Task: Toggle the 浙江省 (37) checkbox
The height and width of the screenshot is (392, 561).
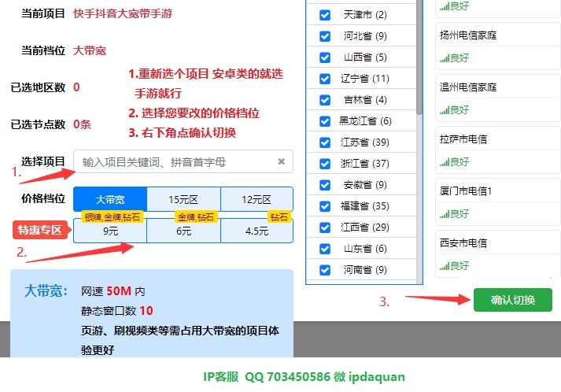Action: click(324, 164)
